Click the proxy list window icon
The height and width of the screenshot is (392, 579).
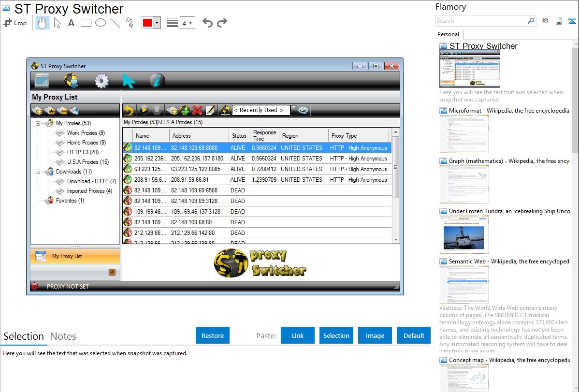pyautogui.click(x=42, y=81)
